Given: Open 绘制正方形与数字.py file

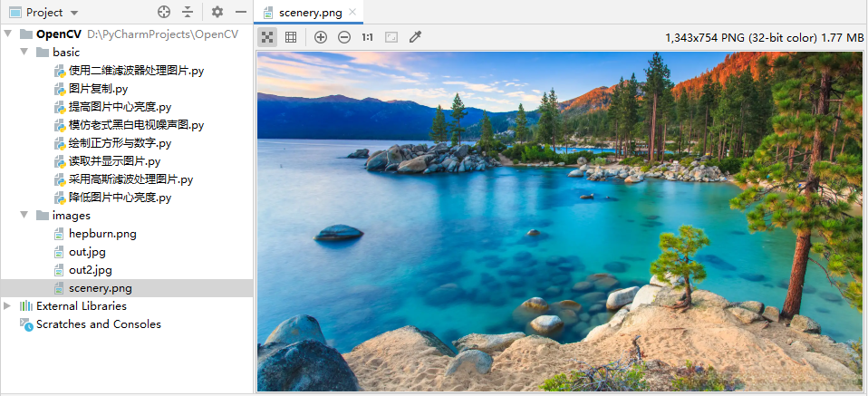Looking at the screenshot, I should [x=121, y=143].
